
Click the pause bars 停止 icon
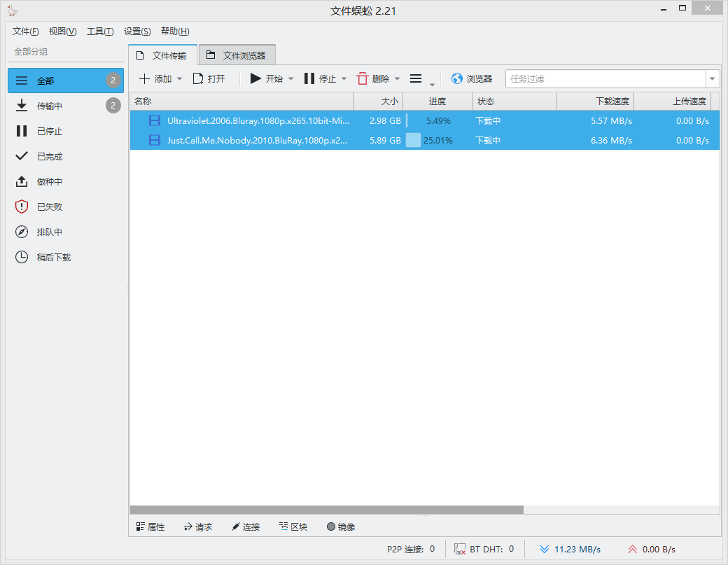tap(309, 78)
